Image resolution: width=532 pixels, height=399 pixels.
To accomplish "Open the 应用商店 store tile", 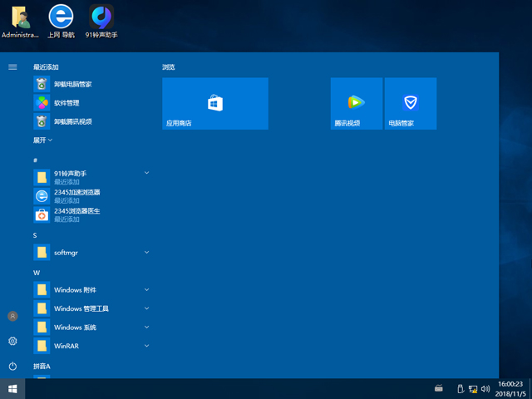I will (214, 103).
